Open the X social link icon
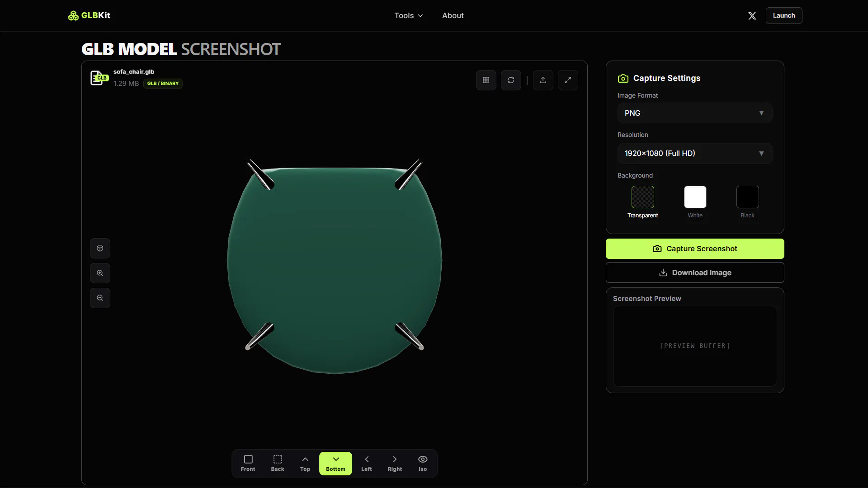The width and height of the screenshot is (868, 488). [752, 16]
